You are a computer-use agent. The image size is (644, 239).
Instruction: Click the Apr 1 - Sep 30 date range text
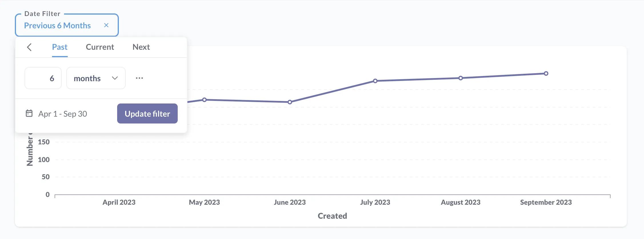tap(63, 113)
